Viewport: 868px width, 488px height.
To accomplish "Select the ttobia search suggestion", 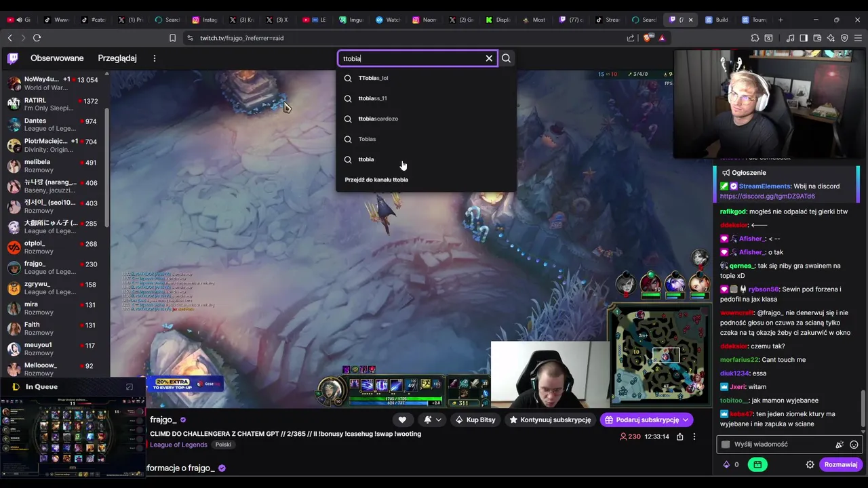I will click(x=426, y=159).
